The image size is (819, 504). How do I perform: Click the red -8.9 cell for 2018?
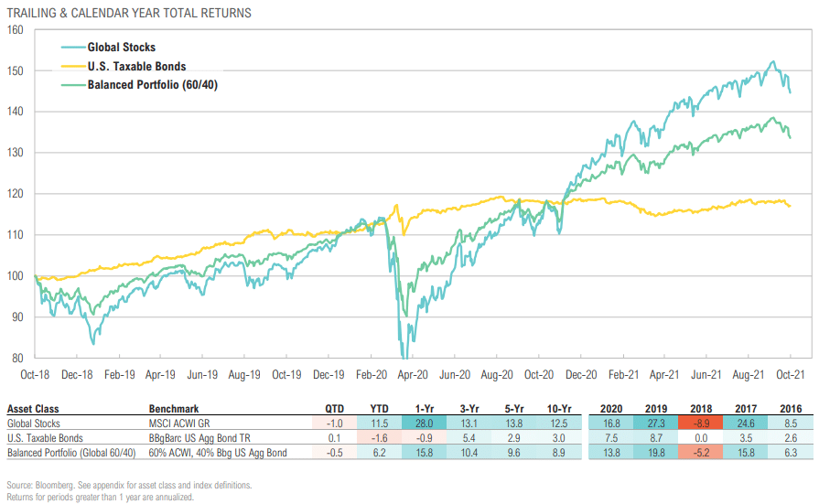pyautogui.click(x=701, y=424)
